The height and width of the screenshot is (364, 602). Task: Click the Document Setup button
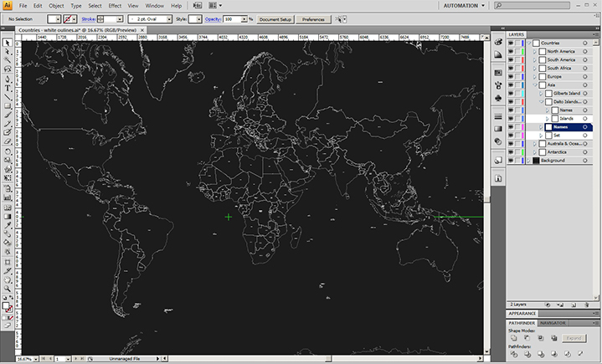pyautogui.click(x=275, y=18)
